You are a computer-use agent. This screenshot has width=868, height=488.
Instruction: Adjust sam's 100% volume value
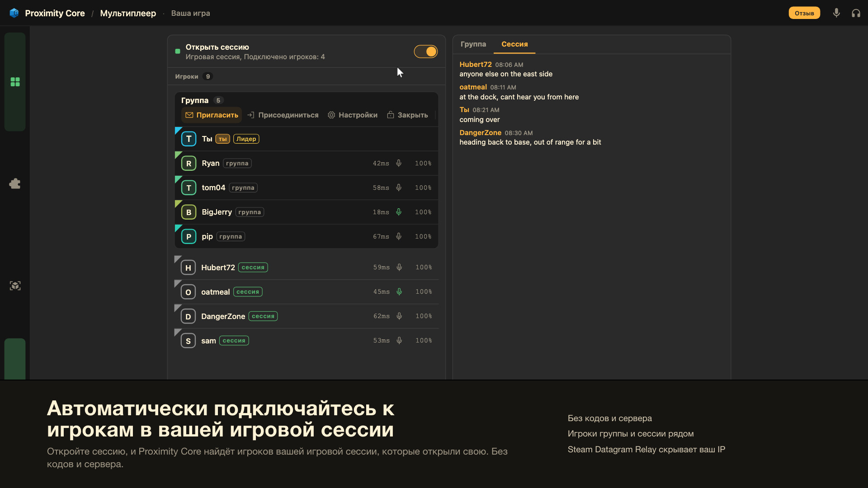tap(424, 341)
